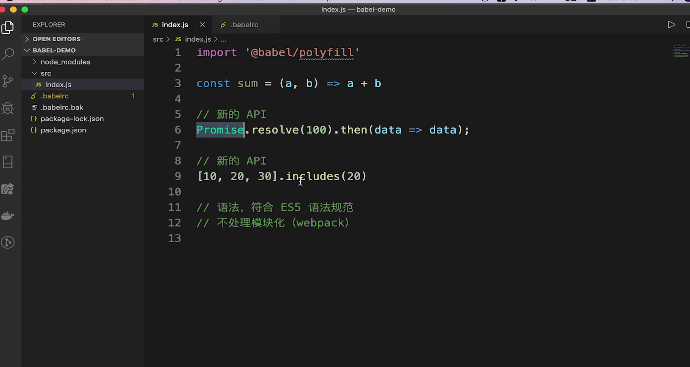Click the window title 'index.js — babel-demo'
Screen dimensions: 690x367
coord(358,9)
